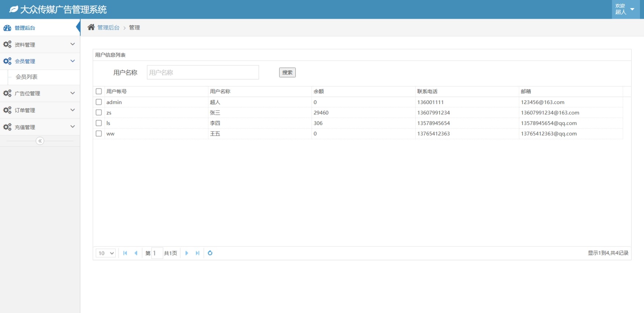Click the gears icon beside 充值管理
This screenshot has width=644, height=313.
click(x=7, y=127)
